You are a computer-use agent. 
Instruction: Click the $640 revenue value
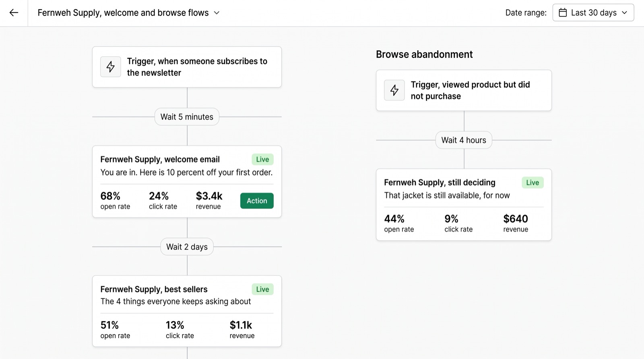click(516, 219)
